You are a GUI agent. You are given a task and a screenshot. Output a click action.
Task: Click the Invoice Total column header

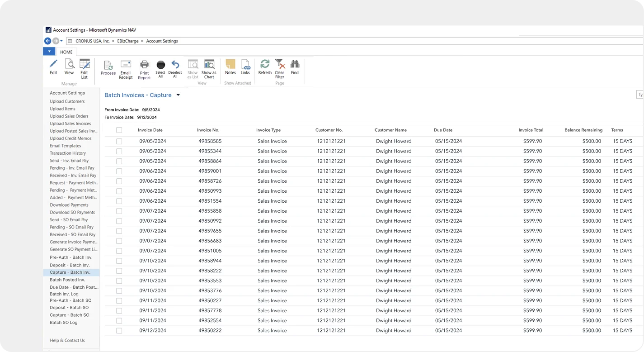click(x=531, y=130)
